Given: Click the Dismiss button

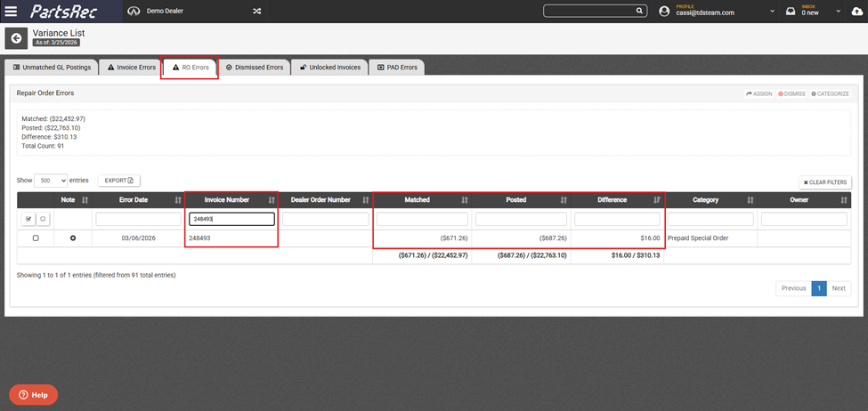Looking at the screenshot, I should click(x=791, y=94).
